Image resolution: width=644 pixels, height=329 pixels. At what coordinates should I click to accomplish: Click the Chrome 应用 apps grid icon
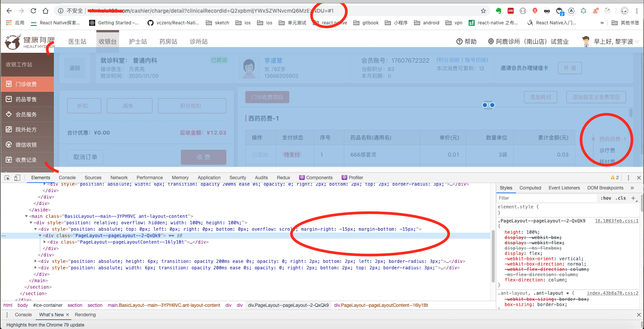9,23
